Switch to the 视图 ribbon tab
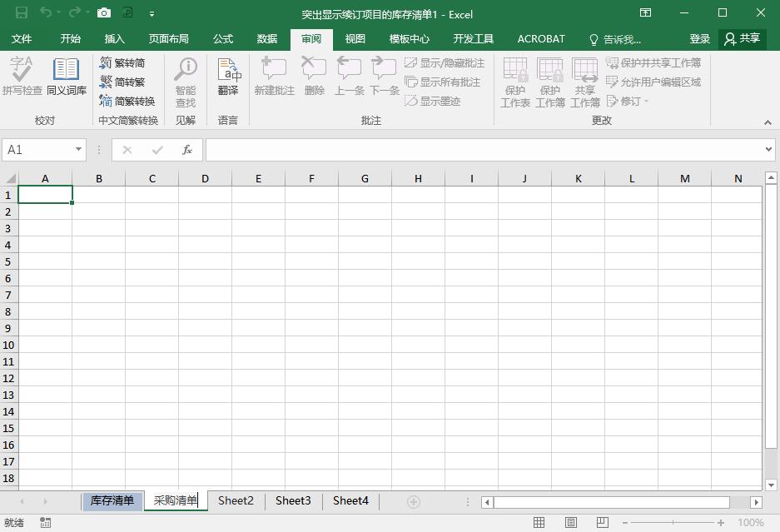Screen dimensions: 780x532 tap(354, 38)
